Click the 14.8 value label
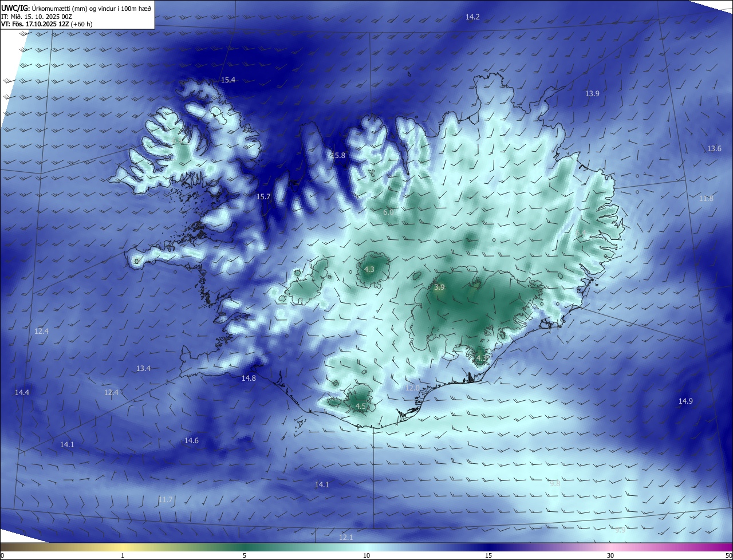Image resolution: width=733 pixels, height=560 pixels. click(249, 378)
